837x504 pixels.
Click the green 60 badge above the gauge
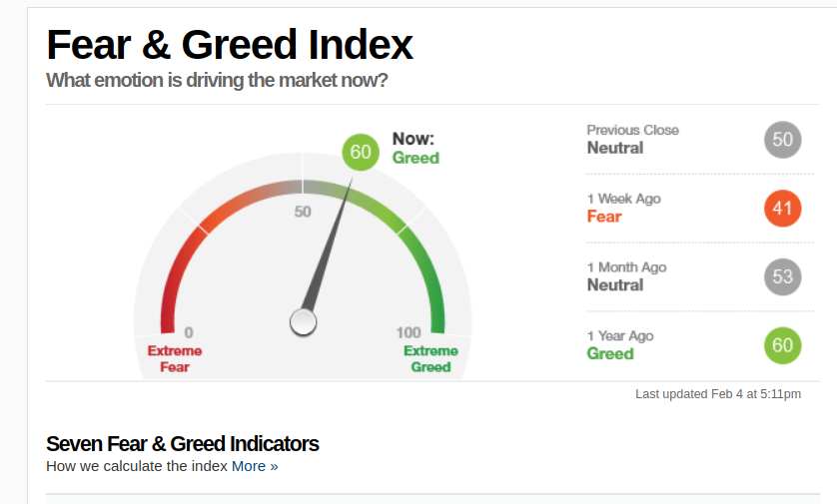point(361,152)
